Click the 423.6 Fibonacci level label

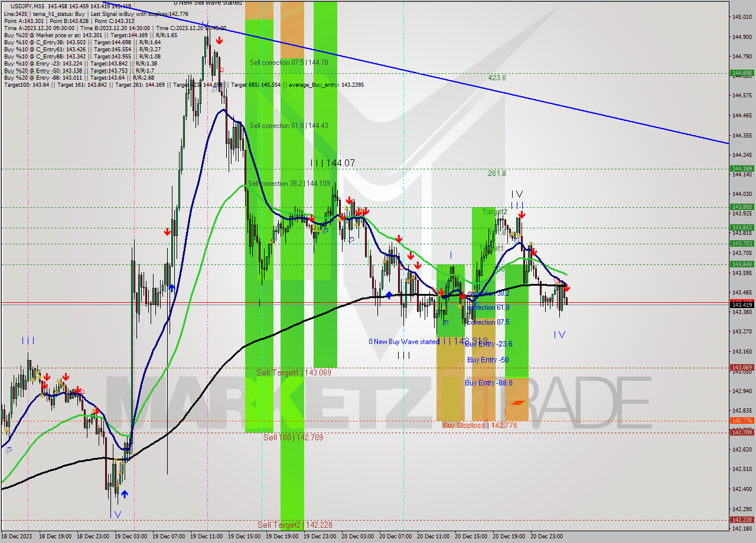(x=497, y=77)
